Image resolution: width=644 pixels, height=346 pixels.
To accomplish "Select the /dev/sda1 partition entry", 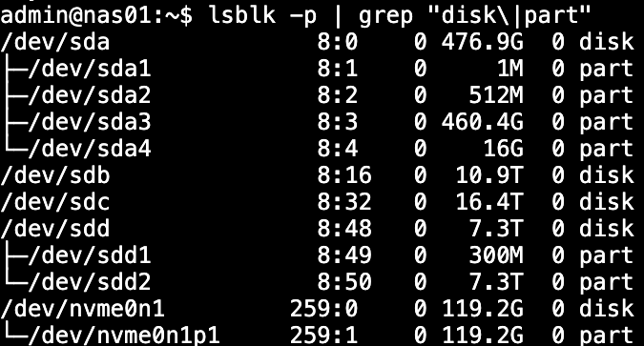I will click(90, 69).
